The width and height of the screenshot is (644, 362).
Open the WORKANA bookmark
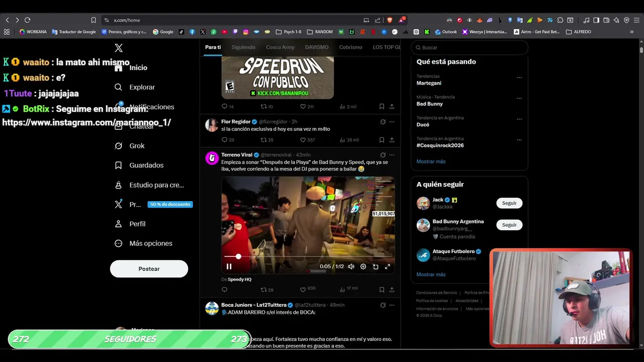(33, 32)
